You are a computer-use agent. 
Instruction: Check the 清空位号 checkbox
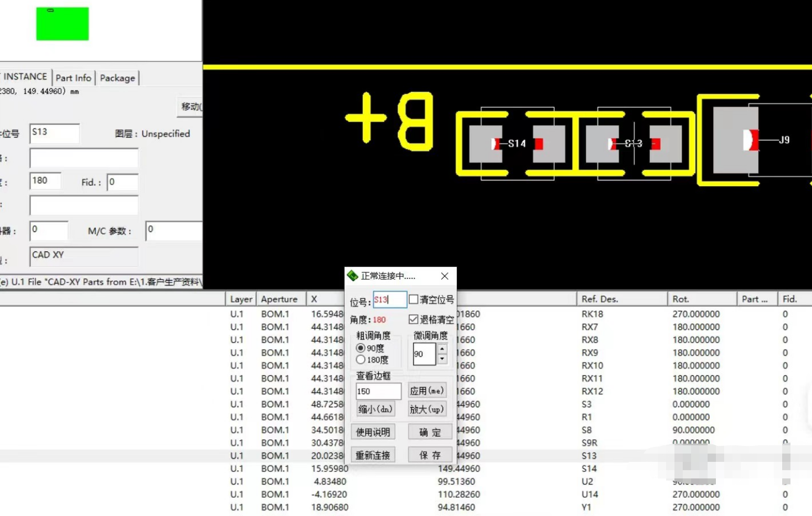pyautogui.click(x=414, y=299)
